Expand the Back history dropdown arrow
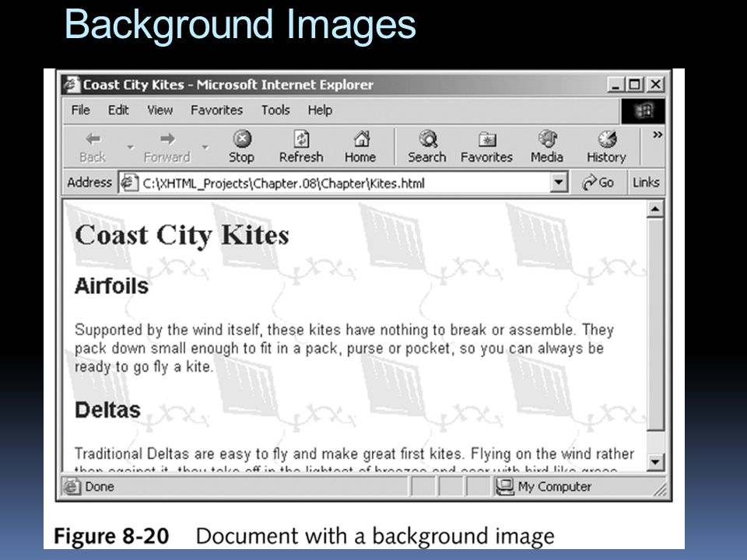 130,147
